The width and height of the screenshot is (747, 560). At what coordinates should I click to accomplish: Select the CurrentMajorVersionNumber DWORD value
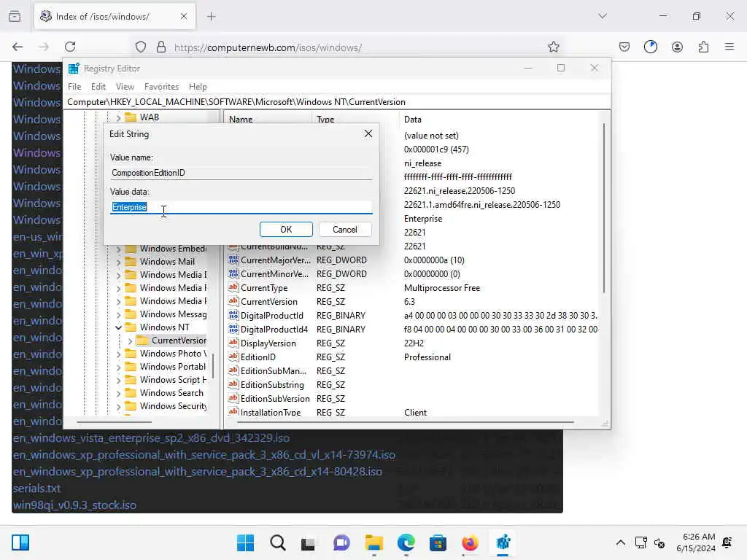(x=275, y=260)
